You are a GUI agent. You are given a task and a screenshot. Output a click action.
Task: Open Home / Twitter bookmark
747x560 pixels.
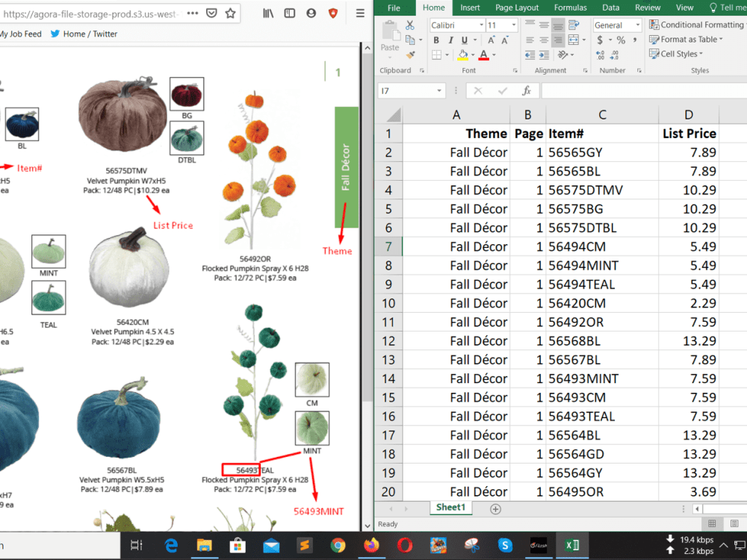tap(84, 34)
